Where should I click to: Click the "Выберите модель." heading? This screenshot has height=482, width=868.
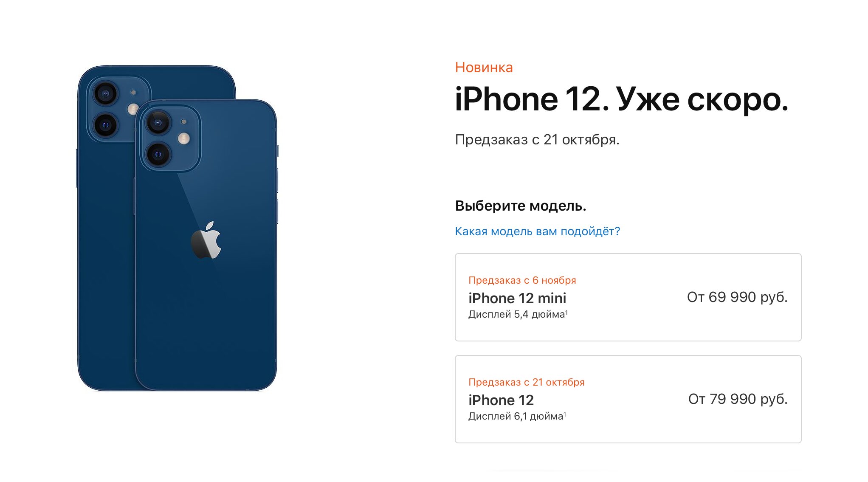pyautogui.click(x=521, y=206)
